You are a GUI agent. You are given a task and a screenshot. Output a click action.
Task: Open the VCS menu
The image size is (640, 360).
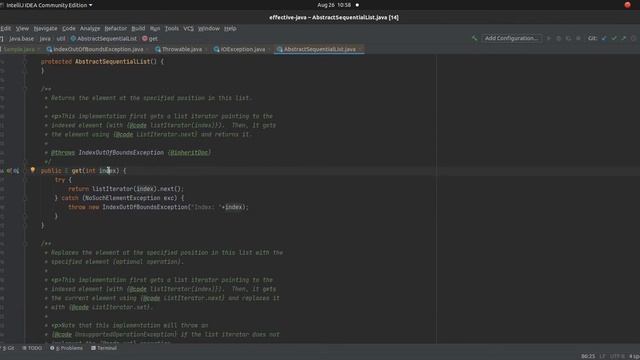click(x=188, y=28)
